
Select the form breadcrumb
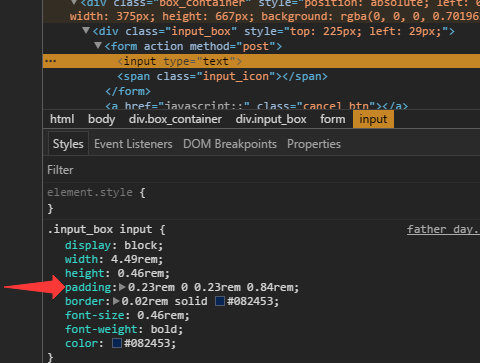click(x=333, y=119)
